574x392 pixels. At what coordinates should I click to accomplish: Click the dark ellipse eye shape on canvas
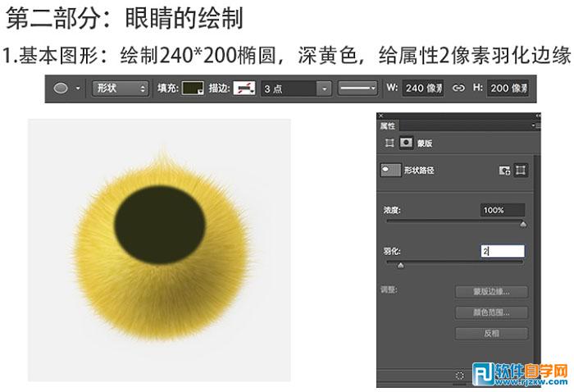[x=160, y=225]
